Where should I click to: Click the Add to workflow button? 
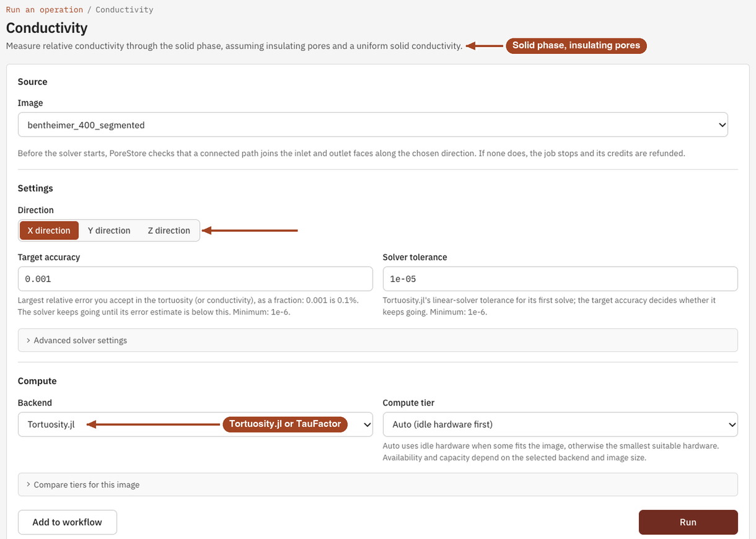point(68,522)
